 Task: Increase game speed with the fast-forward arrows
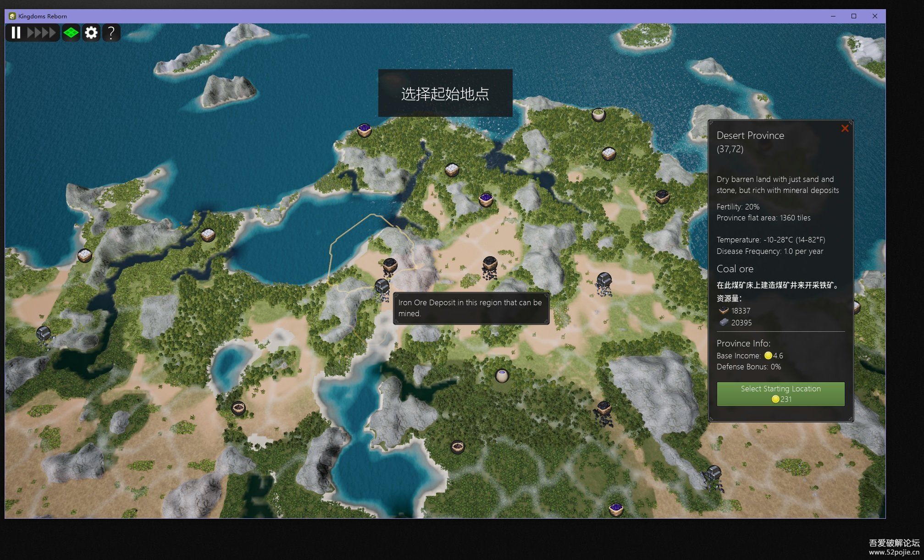(x=41, y=33)
